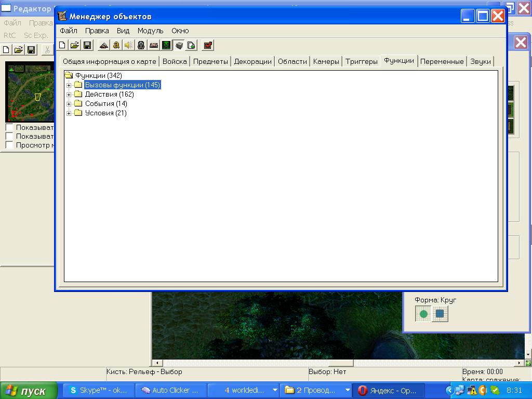Open the Trigger Editor 'a' icon

pos(116,45)
